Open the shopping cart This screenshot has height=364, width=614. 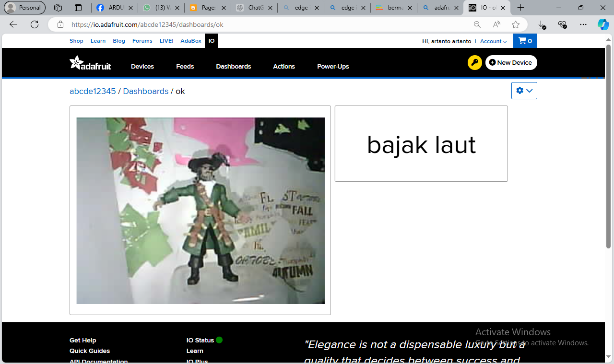(525, 41)
